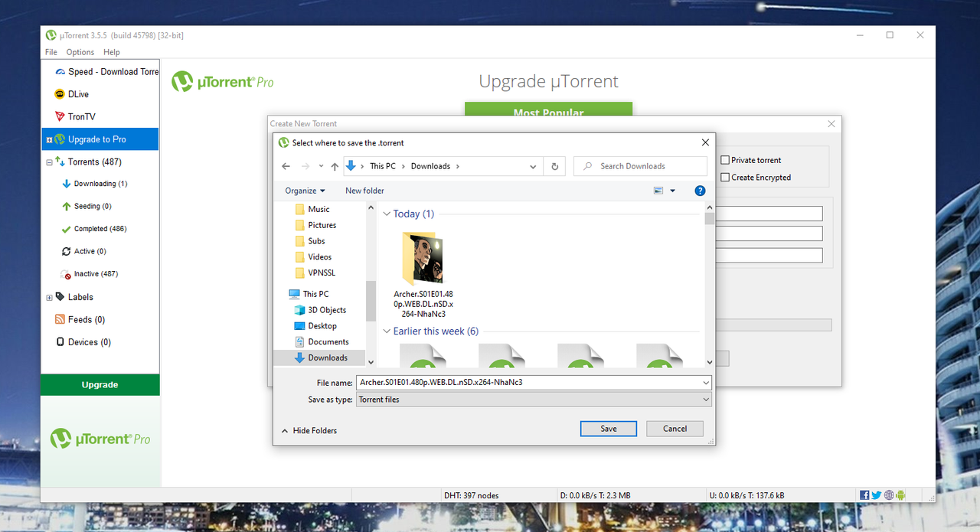
Task: Enable the Private torrent checkbox
Action: [x=725, y=160]
